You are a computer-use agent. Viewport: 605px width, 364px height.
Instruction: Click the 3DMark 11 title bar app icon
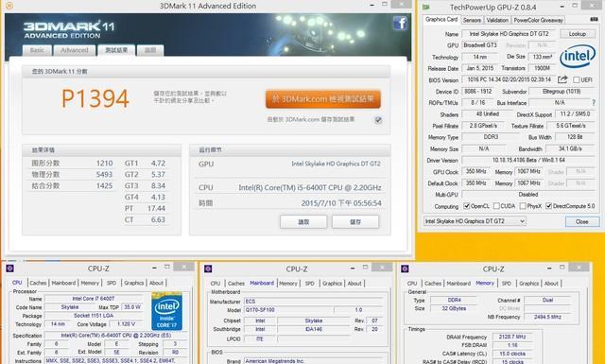click(9, 6)
